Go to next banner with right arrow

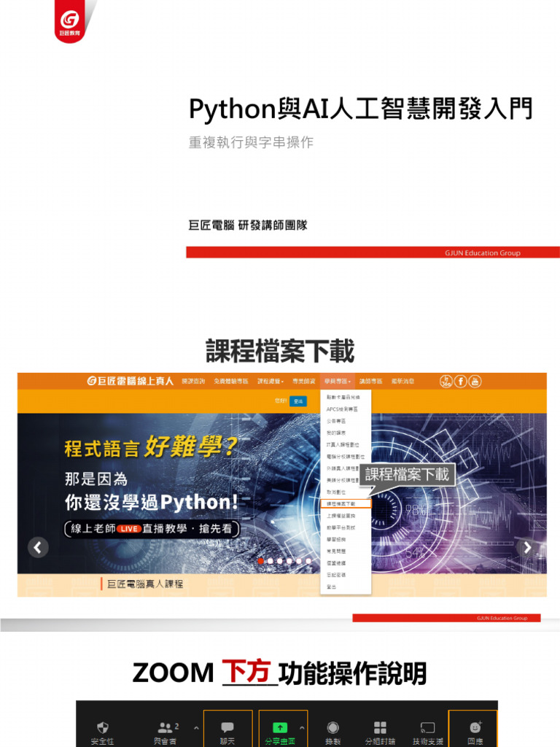click(526, 547)
